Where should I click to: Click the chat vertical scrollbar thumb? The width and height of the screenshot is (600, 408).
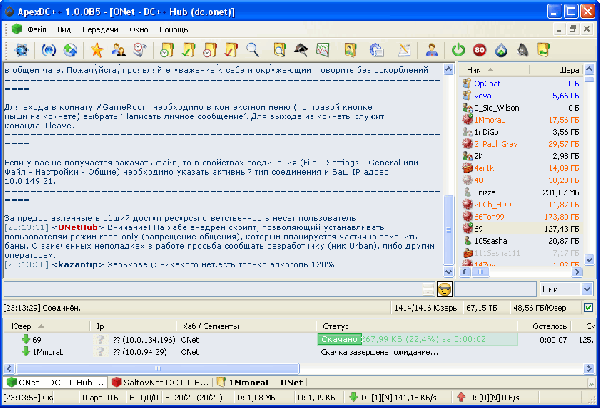point(448,230)
